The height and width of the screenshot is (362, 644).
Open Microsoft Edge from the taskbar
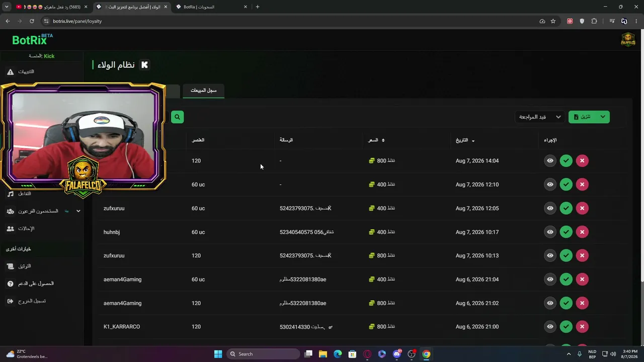point(338,354)
